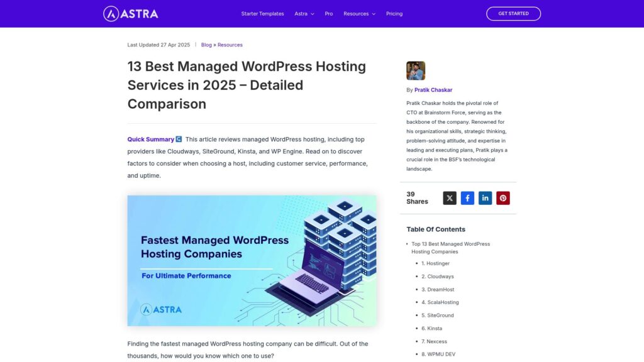Click the article title heading
The height and width of the screenshot is (362, 644).
[247, 85]
